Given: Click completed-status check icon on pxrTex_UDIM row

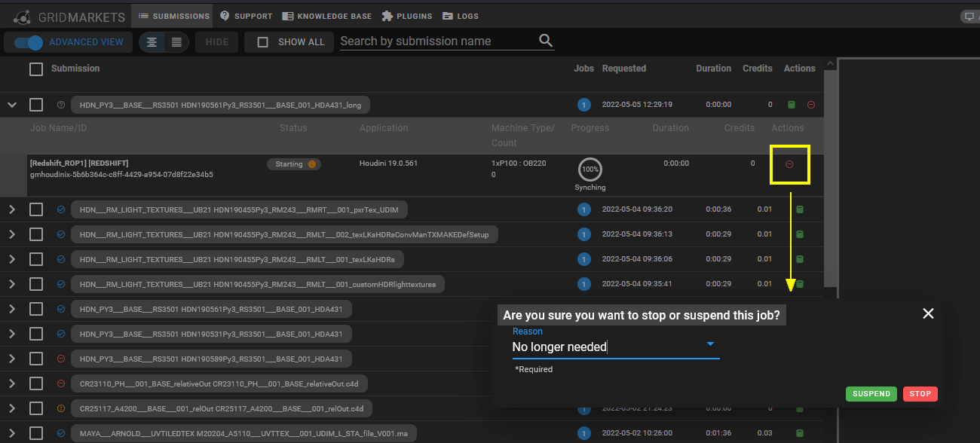Looking at the screenshot, I should pos(61,209).
